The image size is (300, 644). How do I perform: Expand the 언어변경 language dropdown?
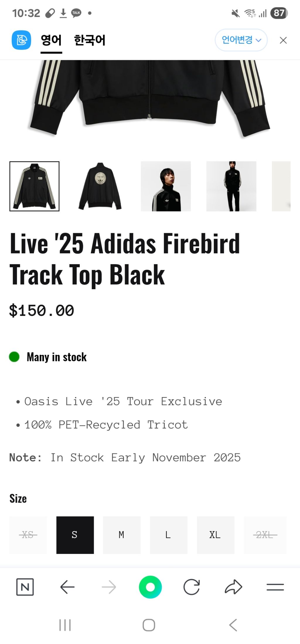[x=241, y=40]
